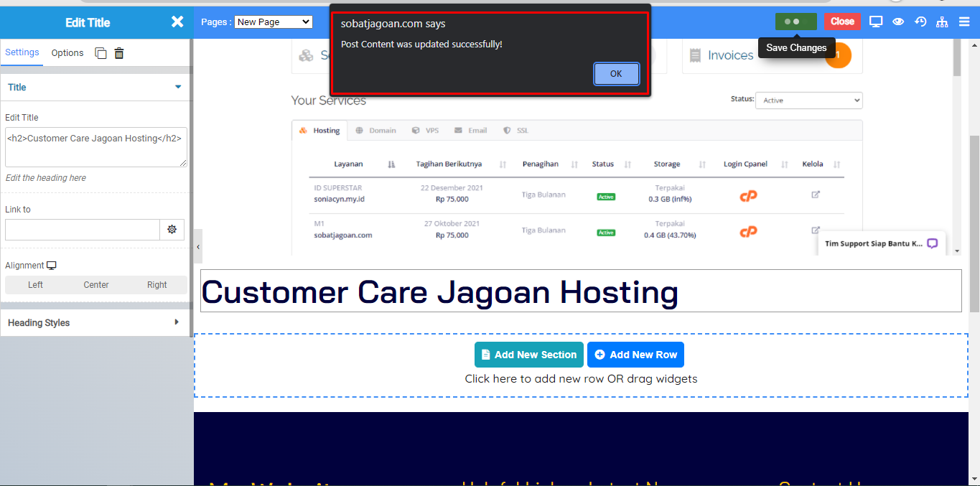Image resolution: width=980 pixels, height=486 pixels.
Task: Clone the title widget with copy icon
Action: [101, 53]
